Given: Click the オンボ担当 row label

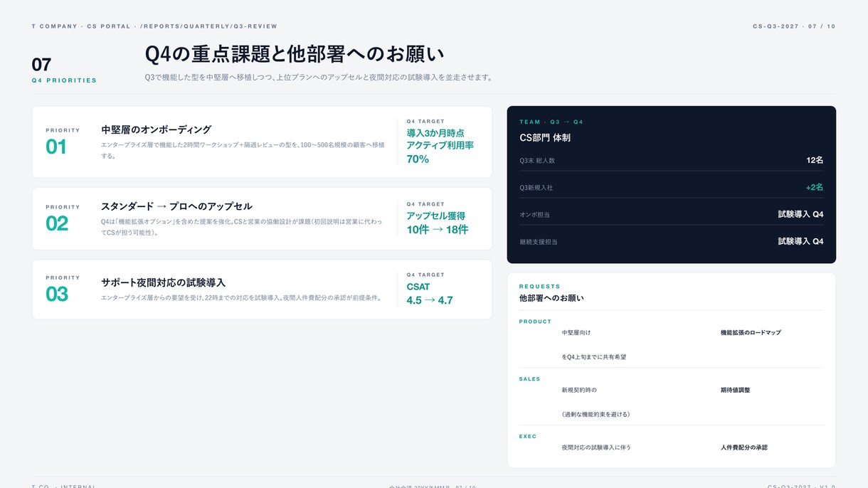Looking at the screenshot, I should (534, 215).
